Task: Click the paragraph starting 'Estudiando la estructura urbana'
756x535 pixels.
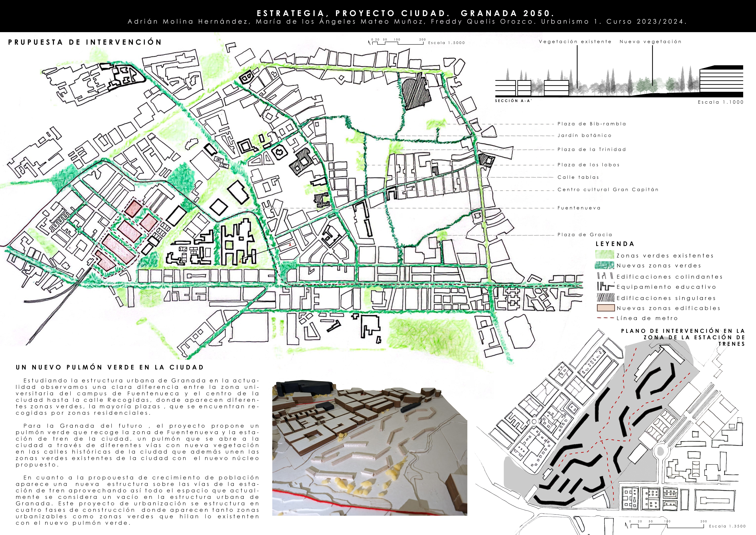Action: coord(137,397)
